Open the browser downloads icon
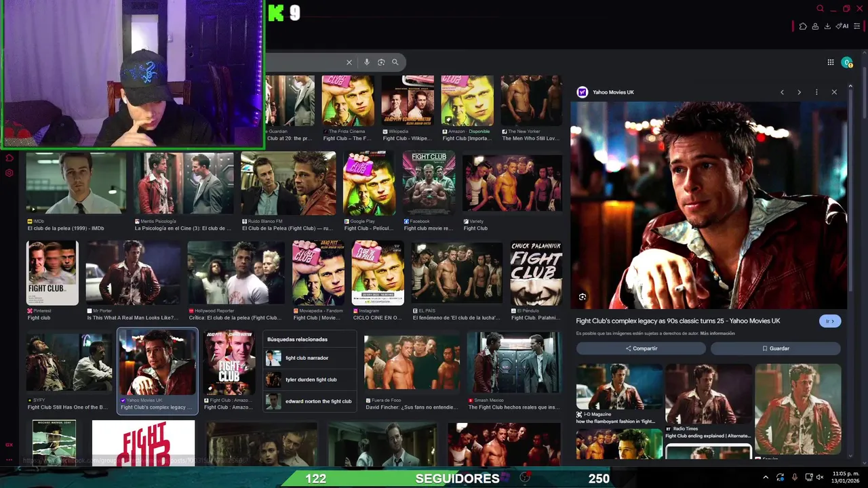This screenshot has height=488, width=868. tap(827, 26)
